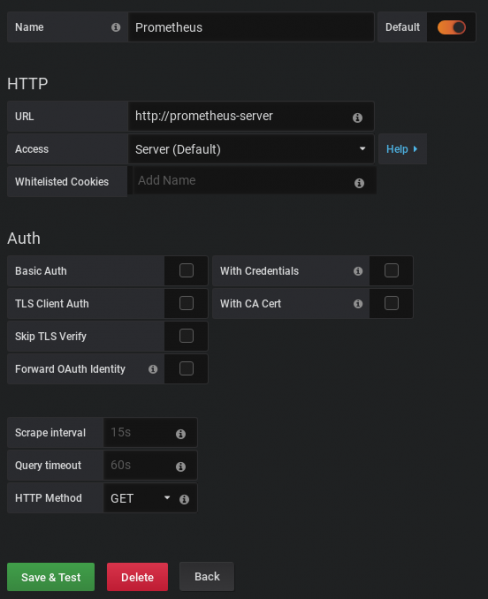Open the Access Server (Default) dropdown

point(251,149)
